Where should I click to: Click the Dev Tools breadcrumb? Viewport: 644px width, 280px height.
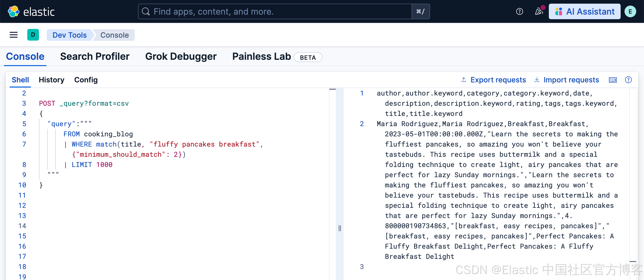click(70, 35)
